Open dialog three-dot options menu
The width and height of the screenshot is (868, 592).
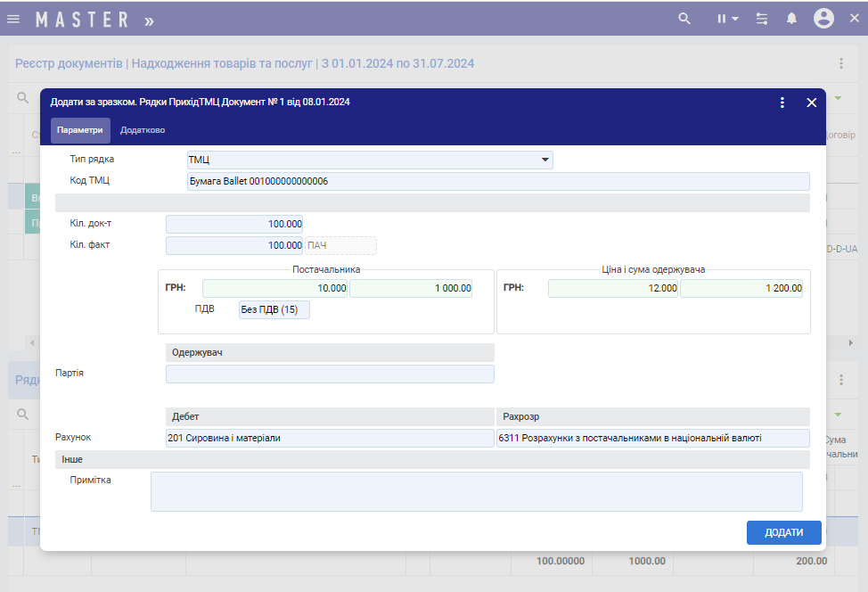tap(782, 103)
